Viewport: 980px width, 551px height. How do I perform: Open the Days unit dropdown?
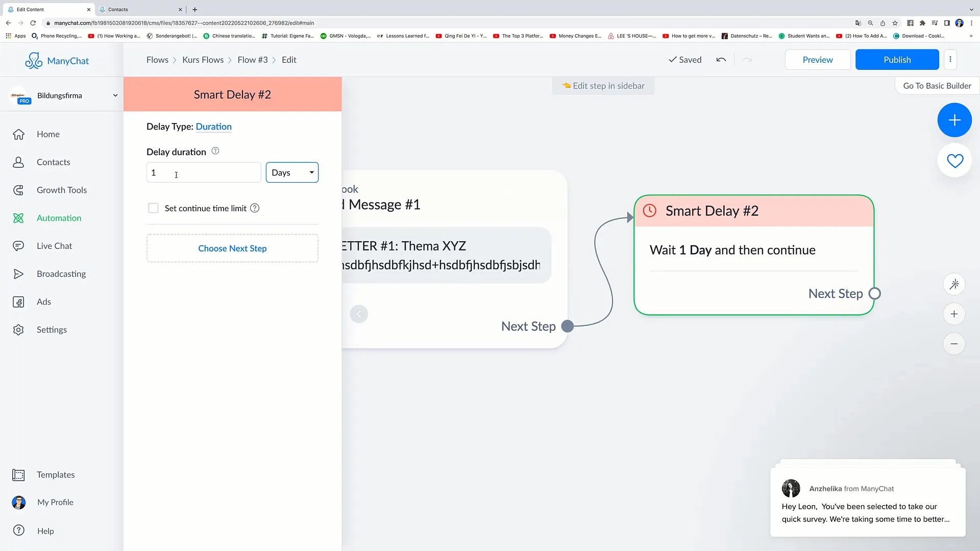coord(292,172)
